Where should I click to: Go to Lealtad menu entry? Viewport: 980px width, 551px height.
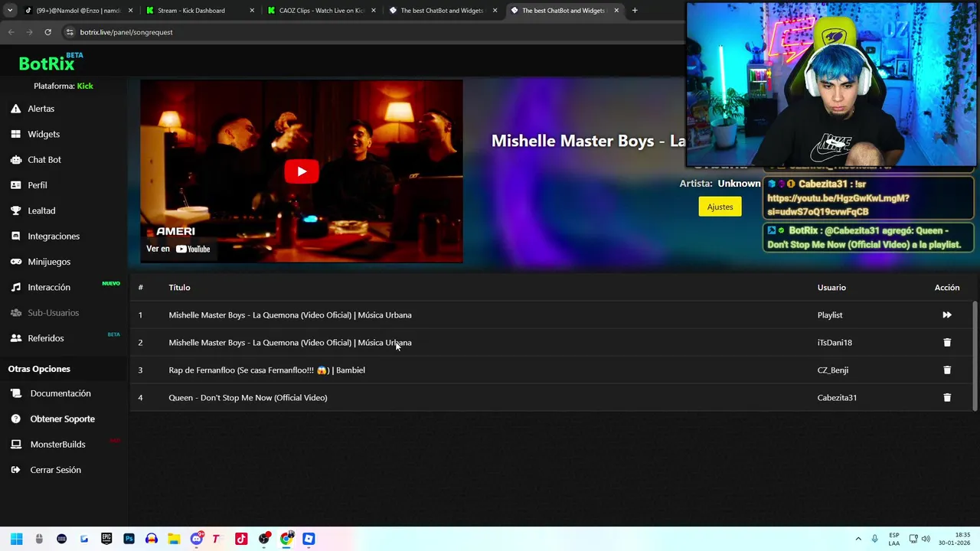point(41,210)
